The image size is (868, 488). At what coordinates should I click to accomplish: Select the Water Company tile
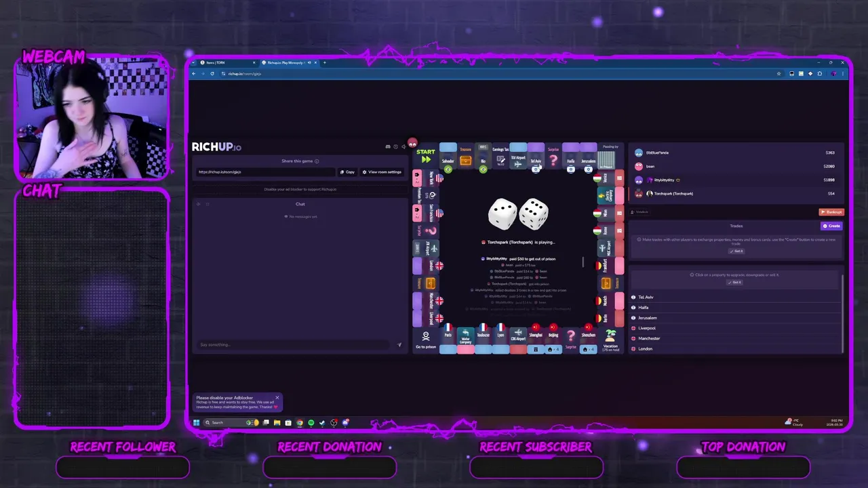pyautogui.click(x=465, y=341)
